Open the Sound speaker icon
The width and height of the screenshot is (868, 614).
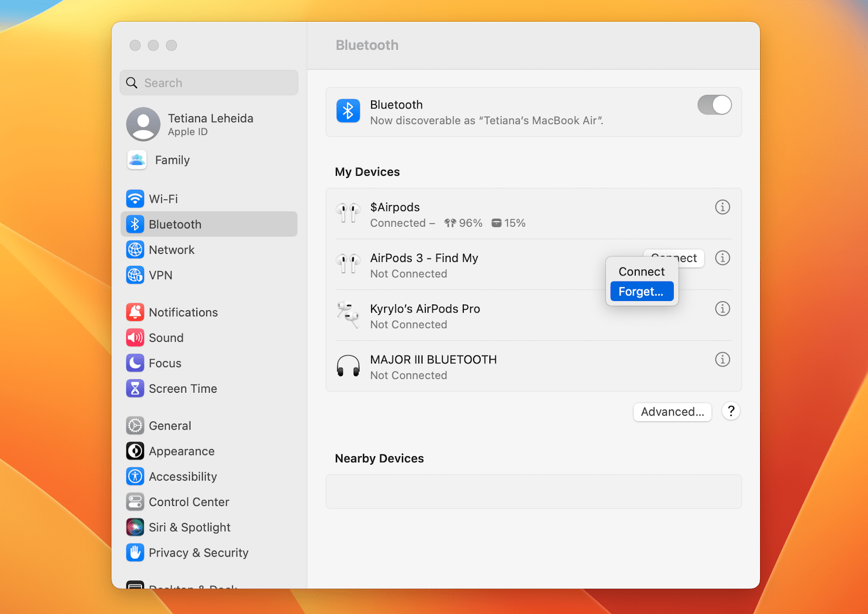[x=135, y=337]
